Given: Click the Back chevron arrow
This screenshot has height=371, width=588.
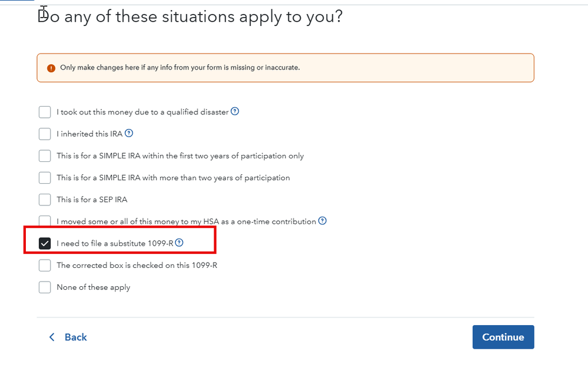Looking at the screenshot, I should (x=52, y=337).
